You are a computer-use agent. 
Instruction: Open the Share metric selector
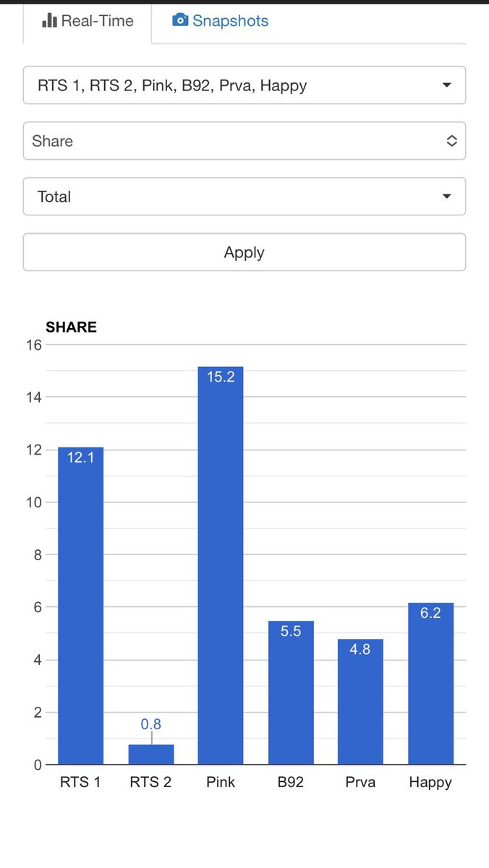(x=244, y=141)
